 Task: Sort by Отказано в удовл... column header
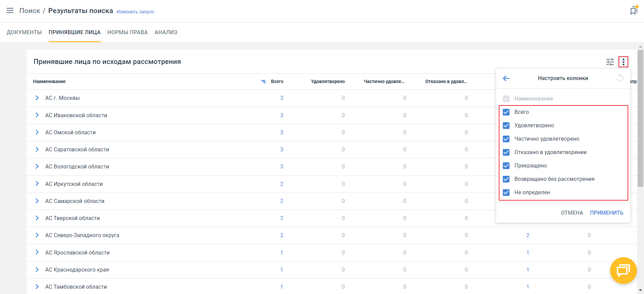coord(446,81)
